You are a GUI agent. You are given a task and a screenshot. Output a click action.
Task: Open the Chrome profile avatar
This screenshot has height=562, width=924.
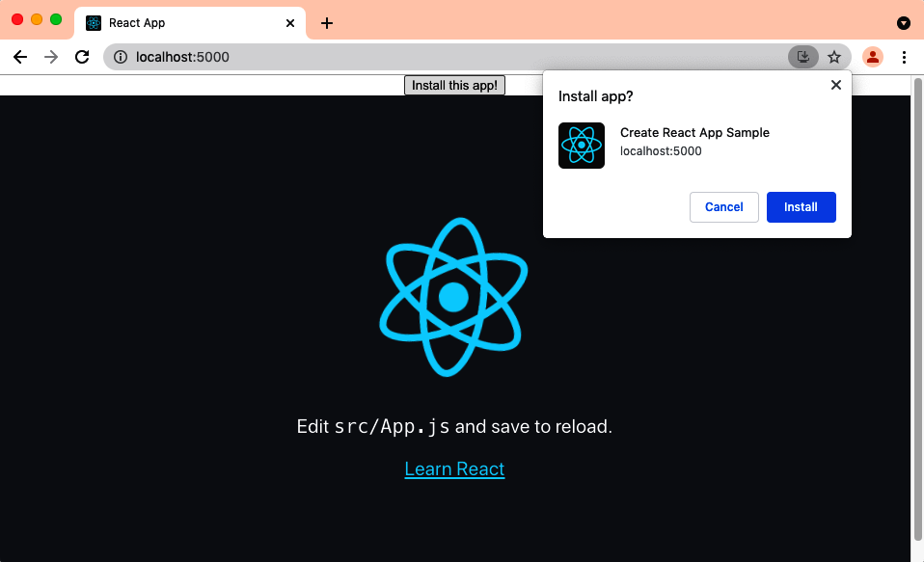[x=873, y=57]
